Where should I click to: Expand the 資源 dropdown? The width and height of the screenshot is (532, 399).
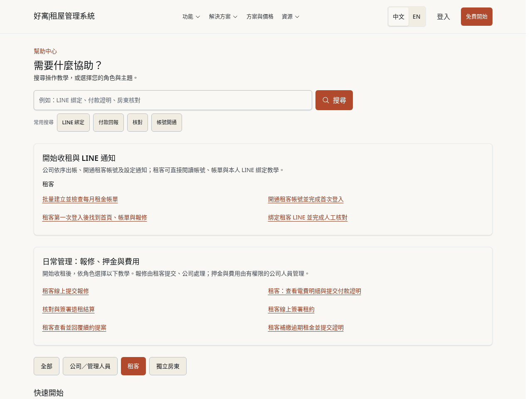291,17
